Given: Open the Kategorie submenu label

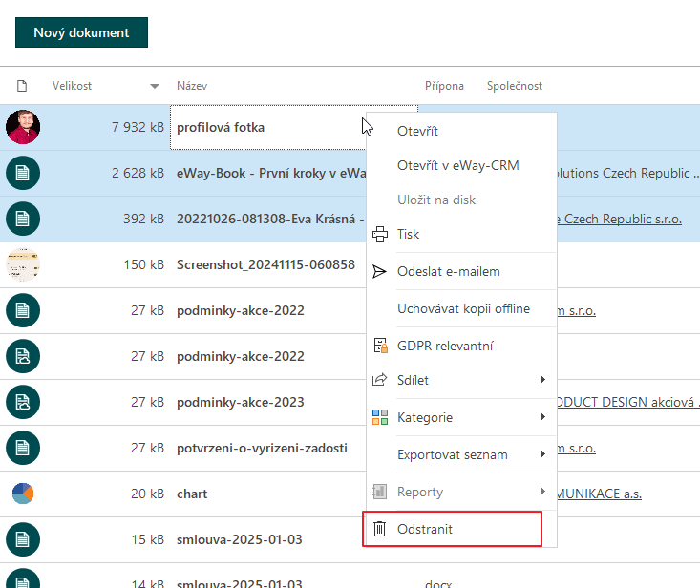Looking at the screenshot, I should pos(425,417).
